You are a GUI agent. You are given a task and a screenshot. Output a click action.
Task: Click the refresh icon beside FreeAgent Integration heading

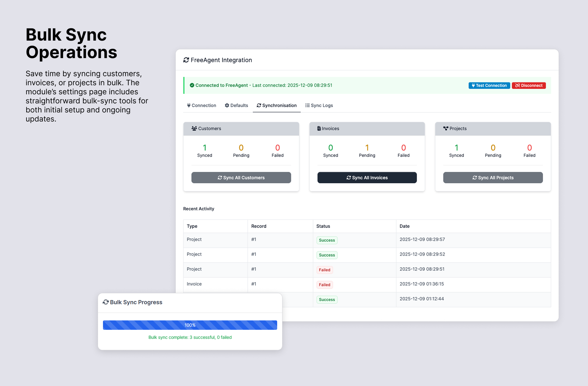coord(186,60)
